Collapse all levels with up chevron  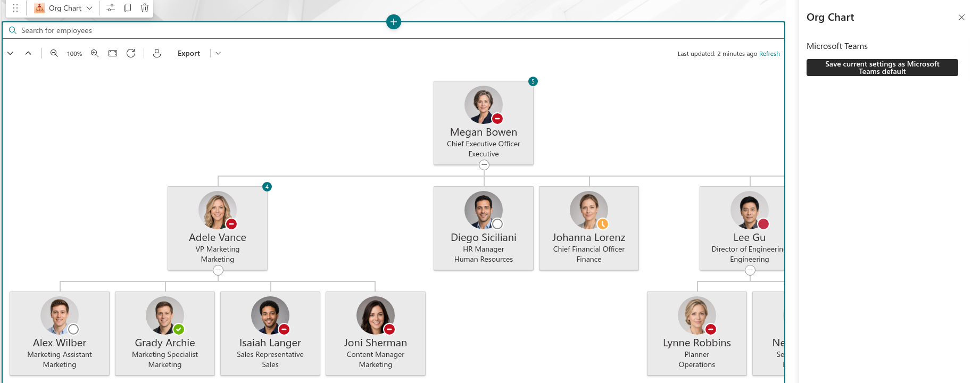pyautogui.click(x=28, y=53)
